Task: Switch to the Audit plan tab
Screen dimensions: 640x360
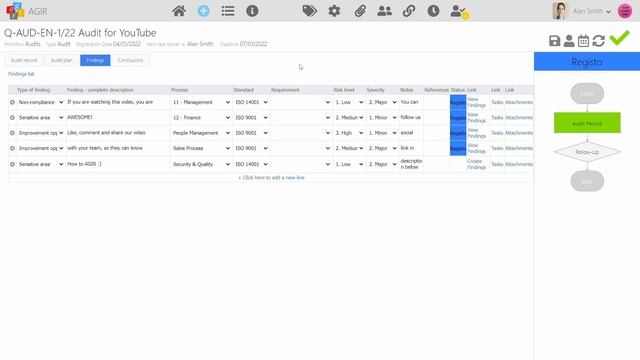Action: (61, 60)
